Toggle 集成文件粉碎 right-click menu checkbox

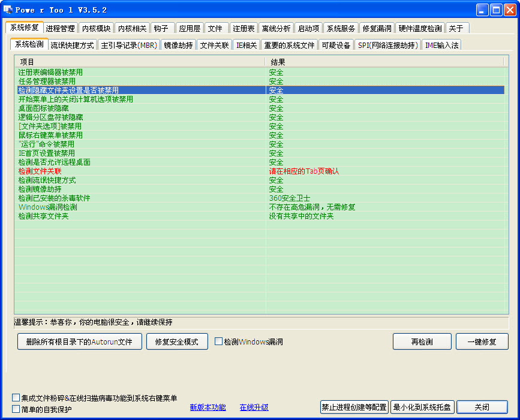point(16,398)
